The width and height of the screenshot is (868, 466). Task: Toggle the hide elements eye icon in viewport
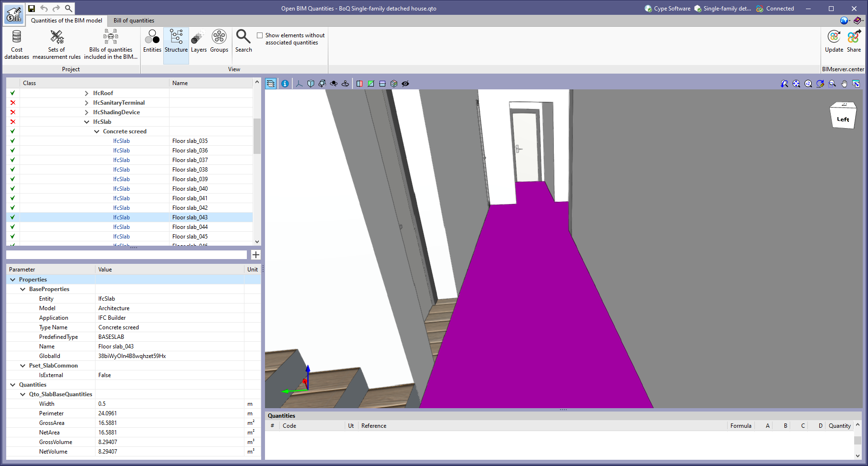click(405, 84)
